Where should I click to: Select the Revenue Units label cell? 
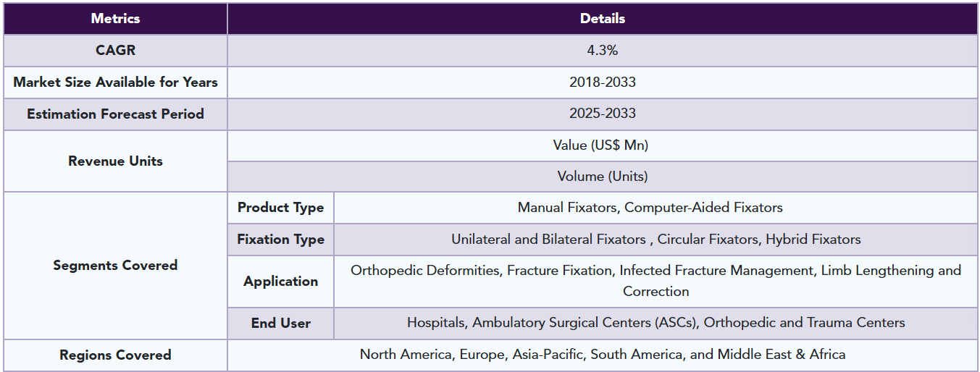click(115, 161)
